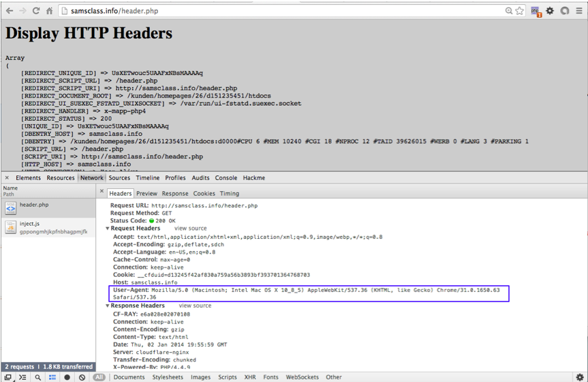
Task: Open DevTools settings gear at bottom right
Action: 580,377
